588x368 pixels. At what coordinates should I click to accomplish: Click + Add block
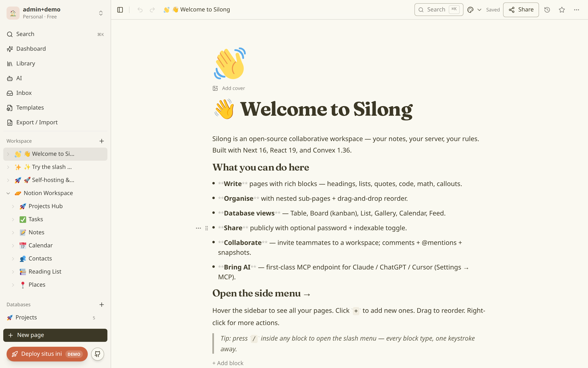tap(228, 363)
